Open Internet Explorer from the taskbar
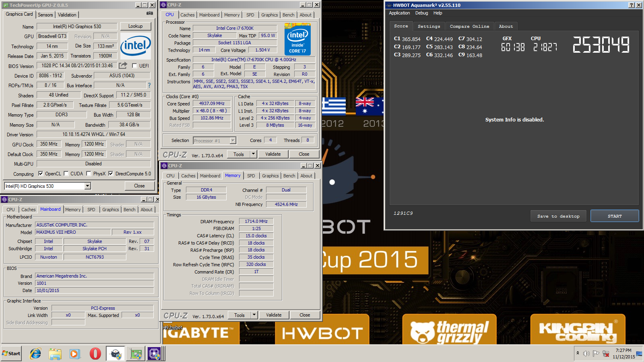The height and width of the screenshot is (362, 644). click(35, 354)
